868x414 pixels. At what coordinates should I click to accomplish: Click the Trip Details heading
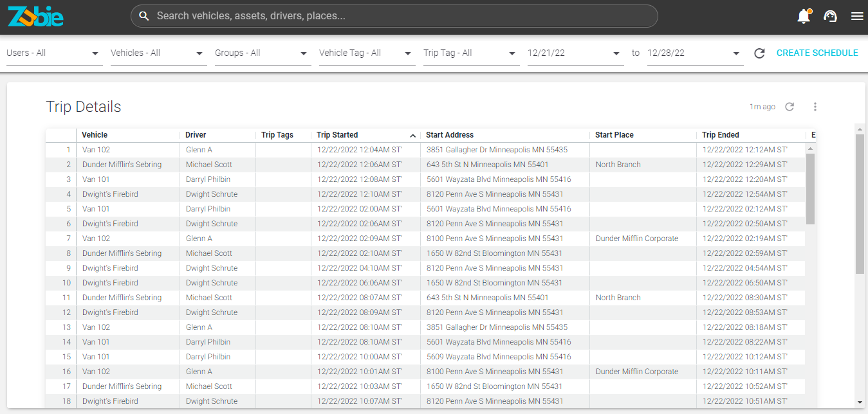(84, 107)
